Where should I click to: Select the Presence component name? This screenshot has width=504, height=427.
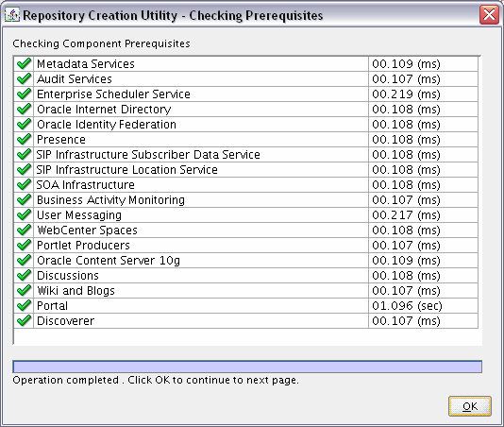[61, 139]
